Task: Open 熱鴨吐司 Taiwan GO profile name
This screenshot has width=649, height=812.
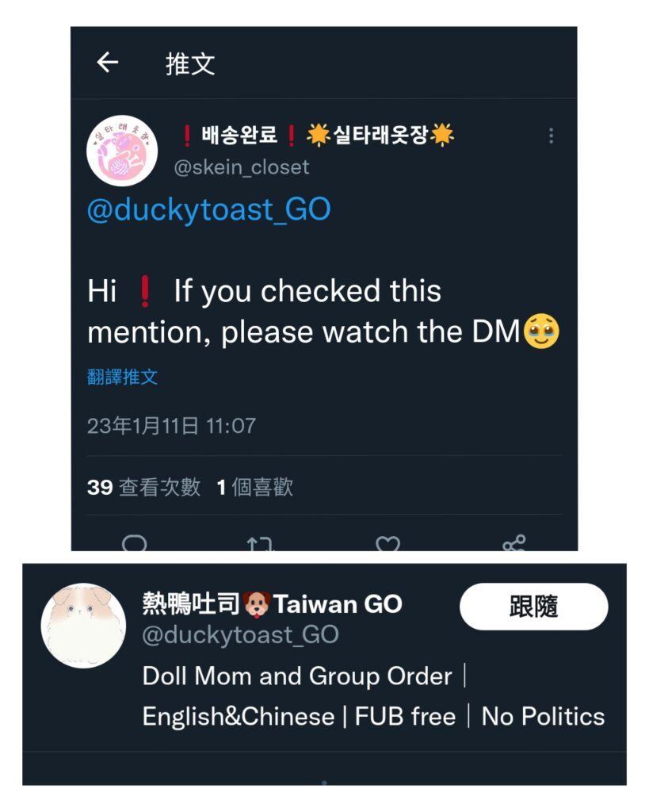Action: pyautogui.click(x=273, y=603)
